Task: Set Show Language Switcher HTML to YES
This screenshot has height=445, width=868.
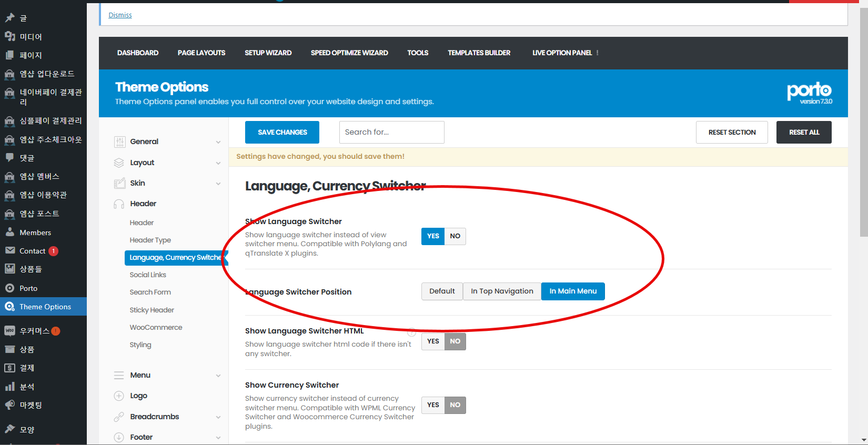Action: click(433, 341)
